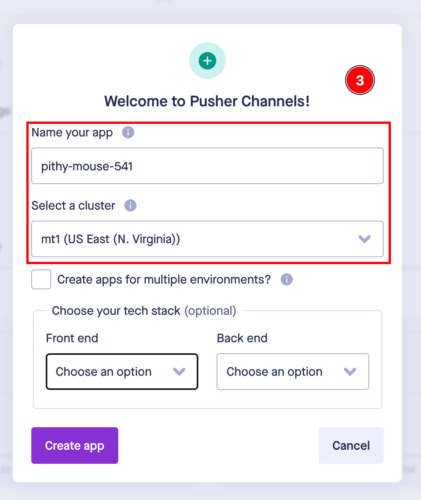
Task: Click the info icon beside Select a cluster
Action: pos(130,205)
